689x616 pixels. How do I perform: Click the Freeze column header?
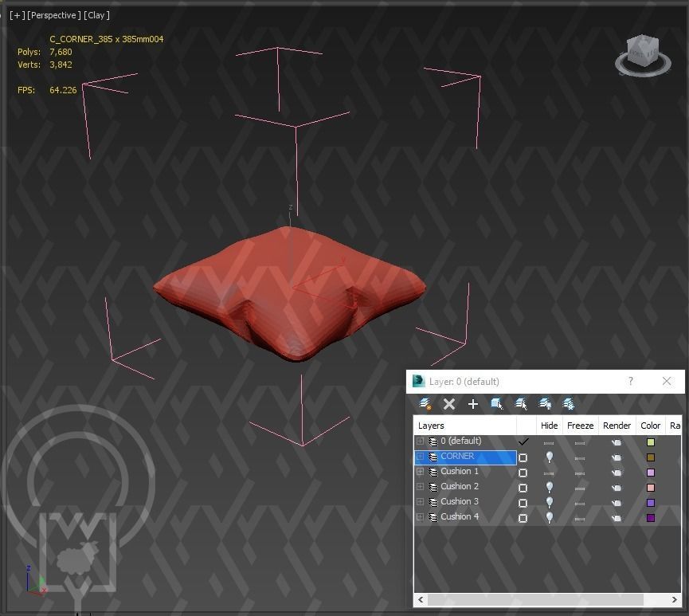coord(580,426)
